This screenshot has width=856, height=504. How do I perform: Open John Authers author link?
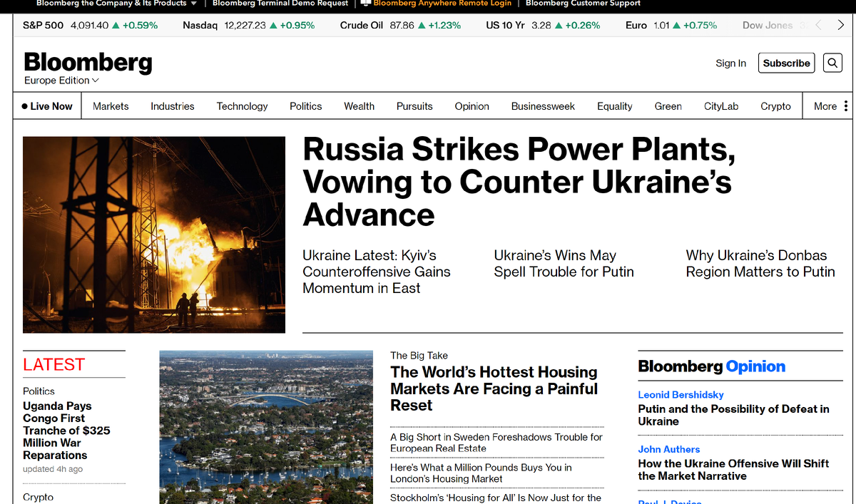point(668,449)
